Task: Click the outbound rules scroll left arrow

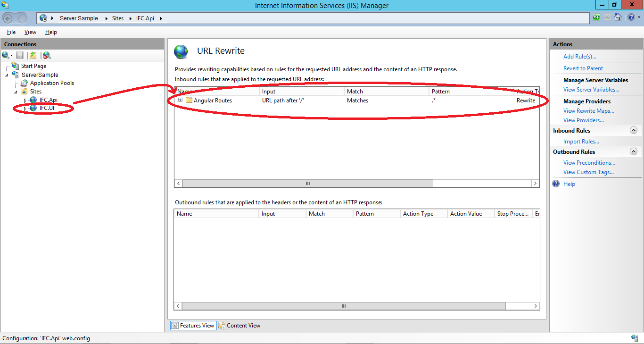Action: pos(179,306)
